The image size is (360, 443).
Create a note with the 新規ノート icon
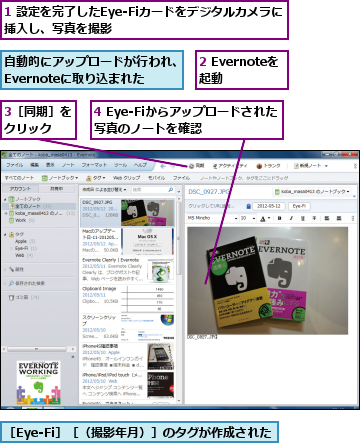coord(296,166)
